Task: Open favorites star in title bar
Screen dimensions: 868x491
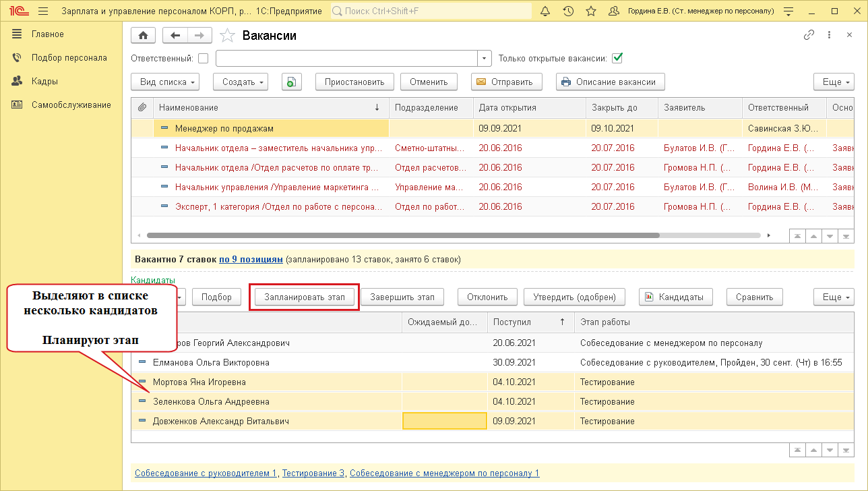Action: (x=591, y=11)
